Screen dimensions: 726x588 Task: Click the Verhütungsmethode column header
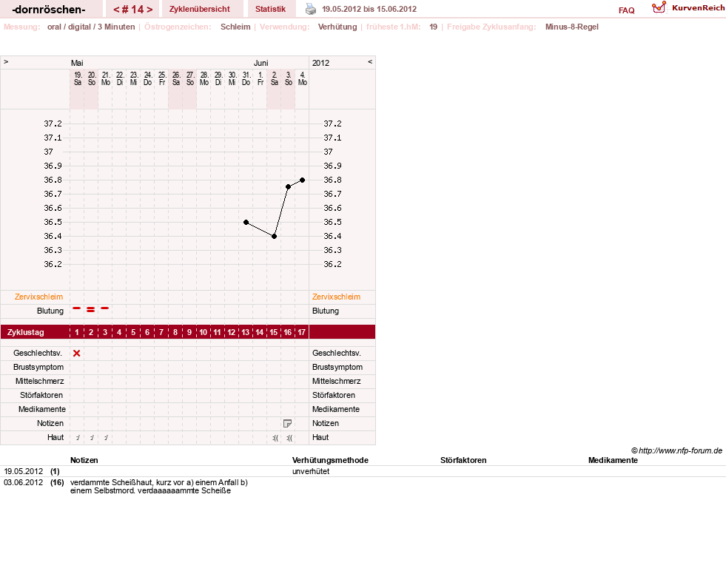[x=330, y=460]
